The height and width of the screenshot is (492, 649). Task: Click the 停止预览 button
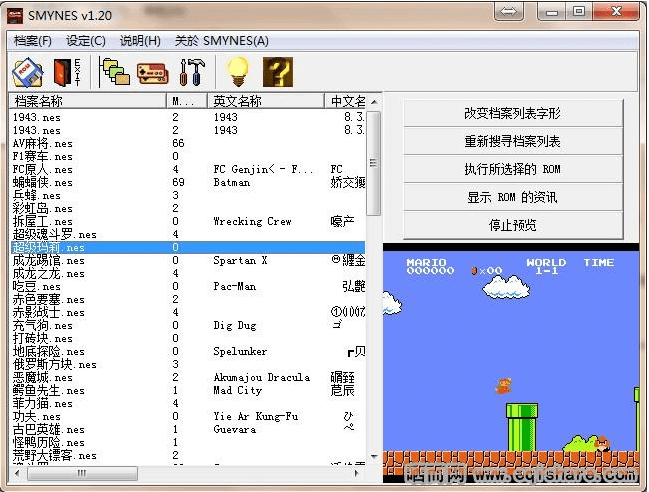click(x=513, y=225)
